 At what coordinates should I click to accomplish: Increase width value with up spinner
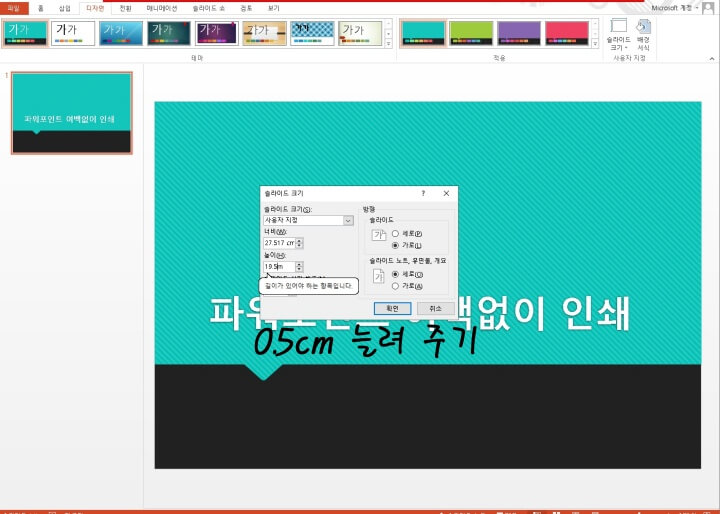click(299, 240)
